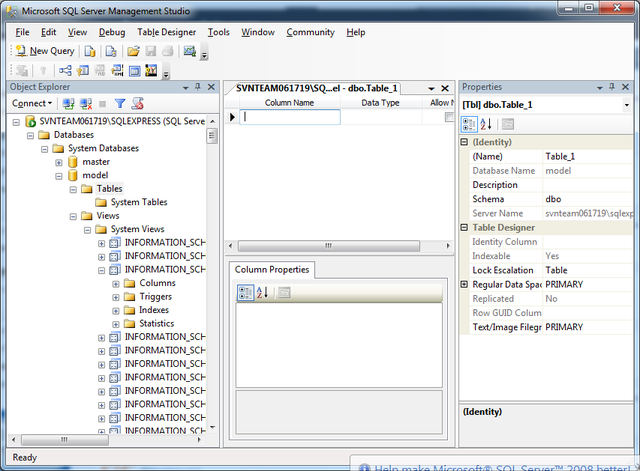
Task: Open the active files dropdown beside document tab
Action: 431,88
